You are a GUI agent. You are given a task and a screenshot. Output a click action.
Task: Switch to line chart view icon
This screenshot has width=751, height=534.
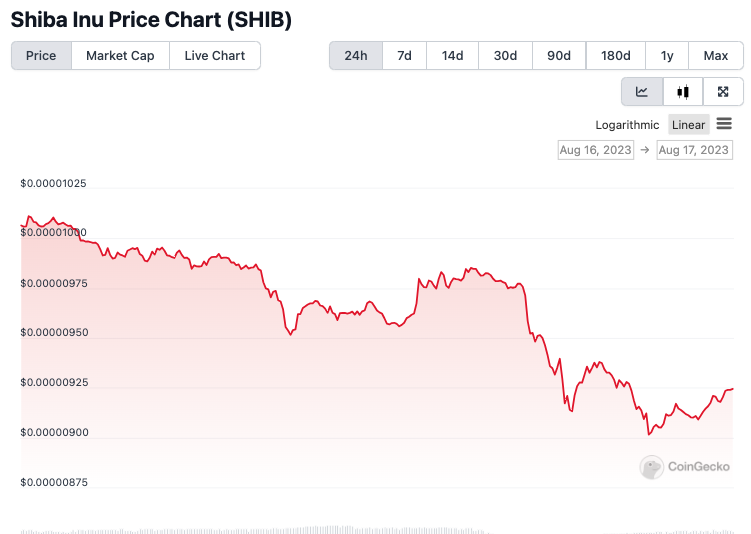[x=642, y=91]
